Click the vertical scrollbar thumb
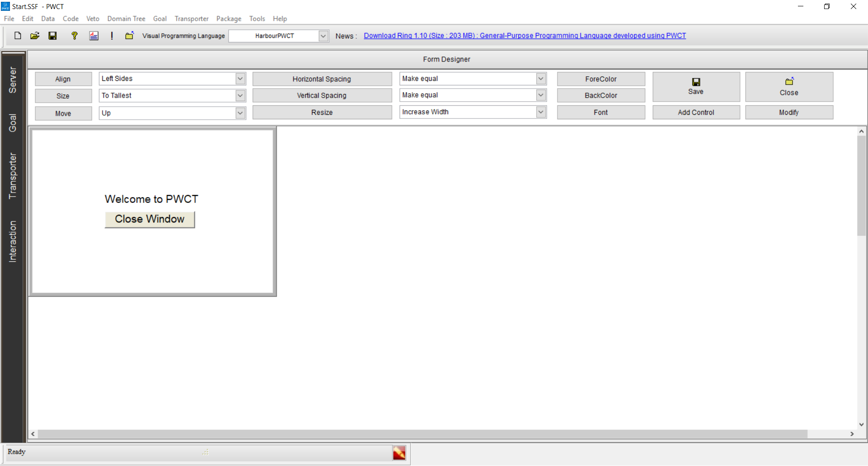868x466 pixels. coord(861,186)
